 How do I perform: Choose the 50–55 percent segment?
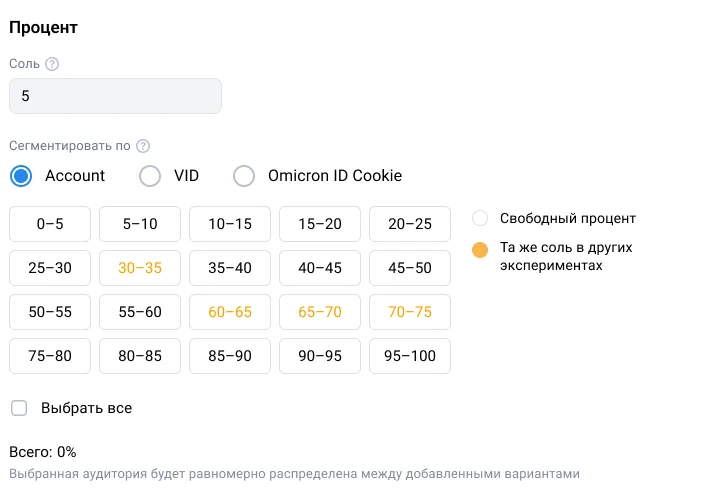pyautogui.click(x=50, y=312)
